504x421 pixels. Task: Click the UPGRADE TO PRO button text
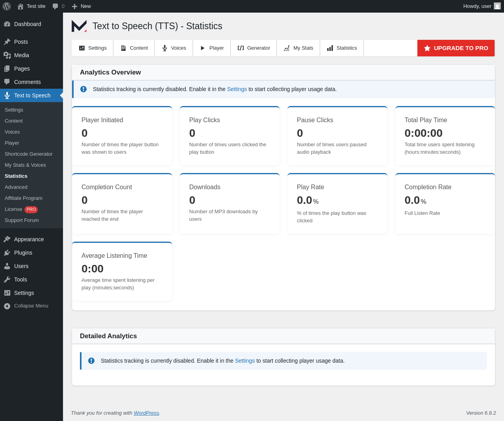[x=461, y=48]
